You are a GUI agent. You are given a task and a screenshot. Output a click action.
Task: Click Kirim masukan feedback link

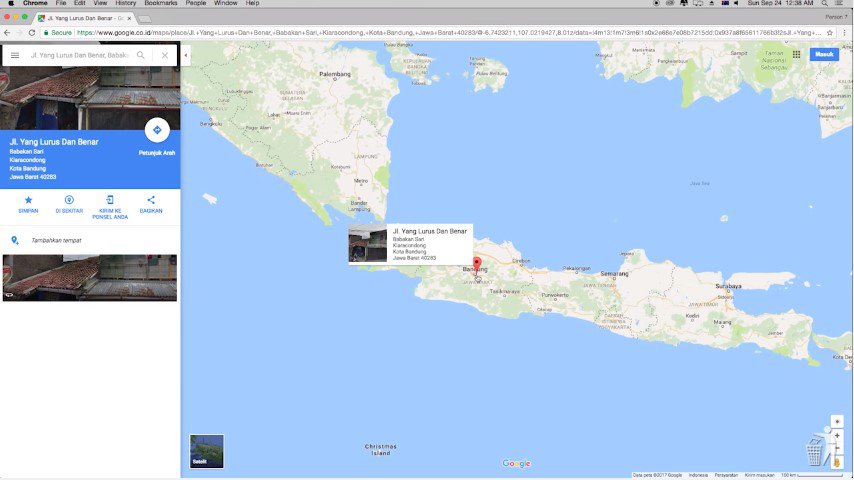pyautogui.click(x=759, y=475)
